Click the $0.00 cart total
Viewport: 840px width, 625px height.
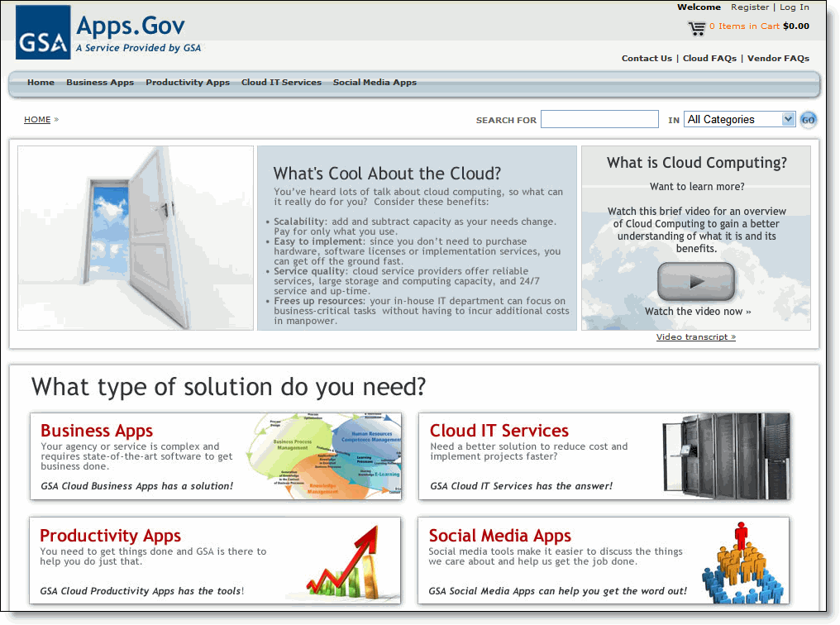pyautogui.click(x=796, y=26)
